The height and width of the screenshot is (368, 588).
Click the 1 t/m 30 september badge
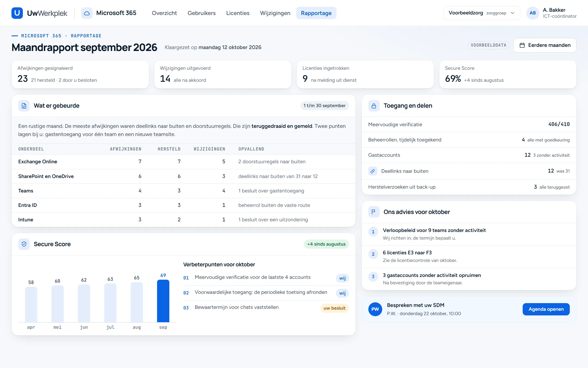tap(324, 106)
